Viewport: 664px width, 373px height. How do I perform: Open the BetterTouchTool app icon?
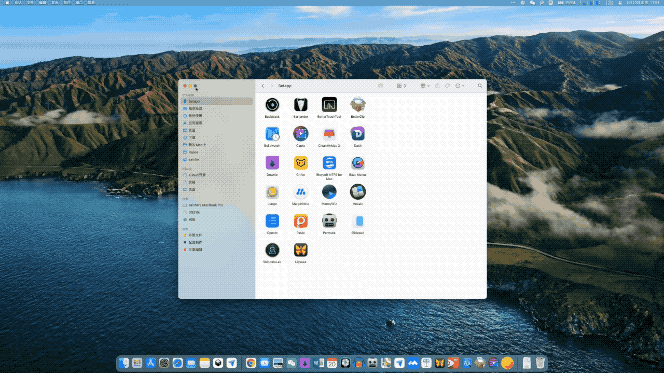pos(329,105)
